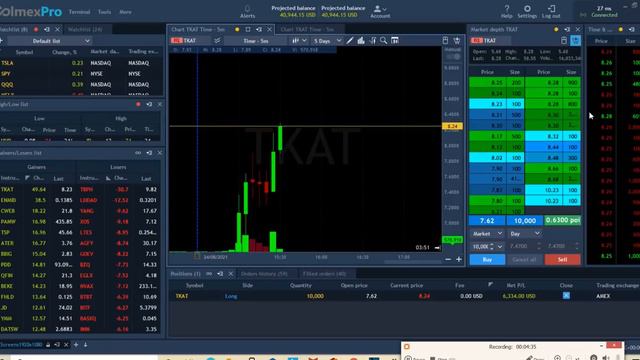Image resolution: width=640 pixels, height=360 pixels.
Task: Open the Time - 5m timeframe selector
Action: point(256,40)
